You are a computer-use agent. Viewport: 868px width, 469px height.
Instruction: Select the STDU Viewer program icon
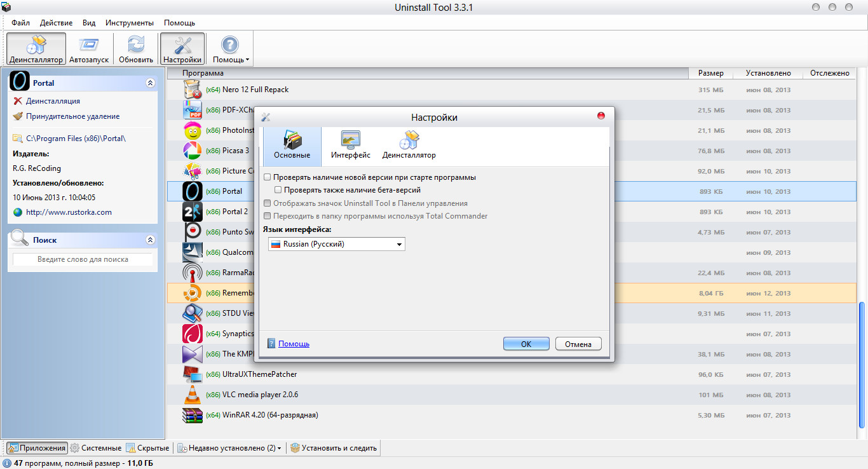(193, 313)
